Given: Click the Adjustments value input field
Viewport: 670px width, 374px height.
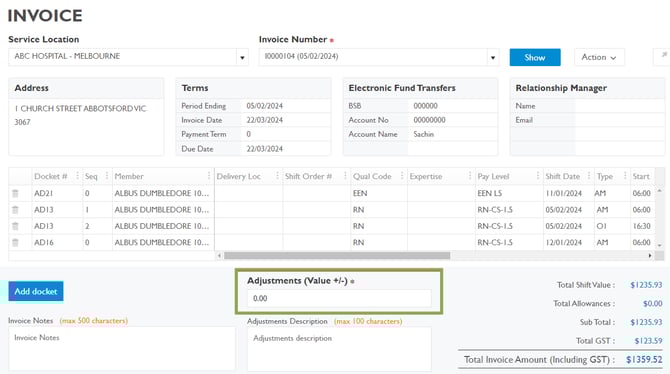Looking at the screenshot, I should (339, 298).
